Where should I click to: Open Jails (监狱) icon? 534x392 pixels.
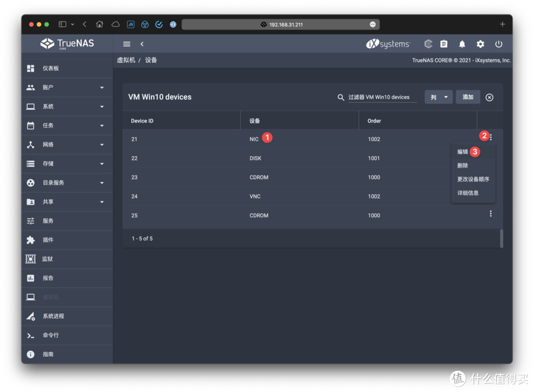coord(31,259)
